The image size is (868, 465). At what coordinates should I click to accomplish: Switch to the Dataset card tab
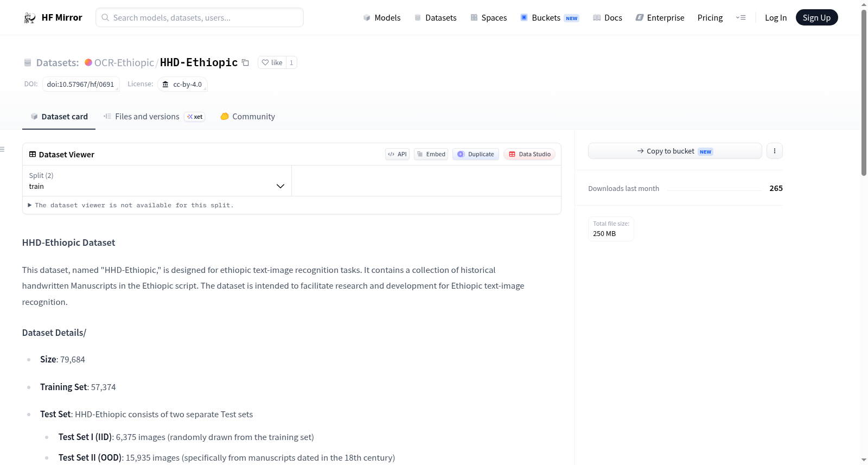pos(59,117)
